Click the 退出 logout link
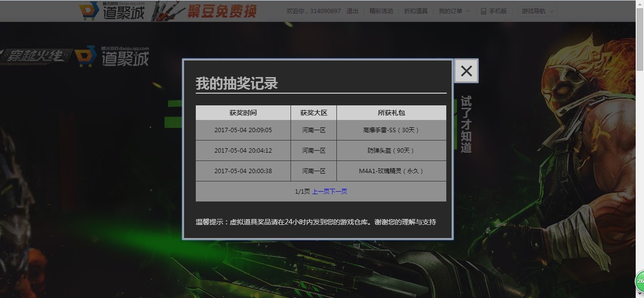The height and width of the screenshot is (298, 644). tap(352, 11)
